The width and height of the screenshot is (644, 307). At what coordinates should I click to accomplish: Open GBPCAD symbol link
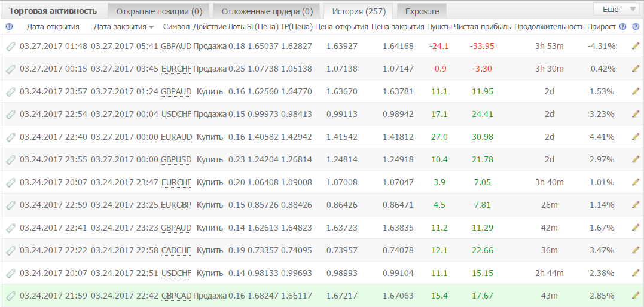pyautogui.click(x=176, y=296)
